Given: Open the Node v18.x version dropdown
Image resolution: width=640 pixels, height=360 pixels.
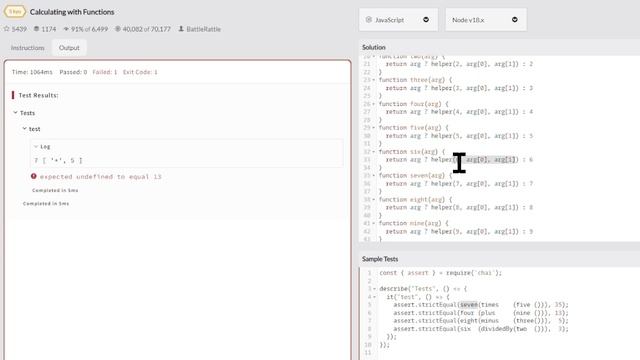Looking at the screenshot, I should click(x=486, y=20).
